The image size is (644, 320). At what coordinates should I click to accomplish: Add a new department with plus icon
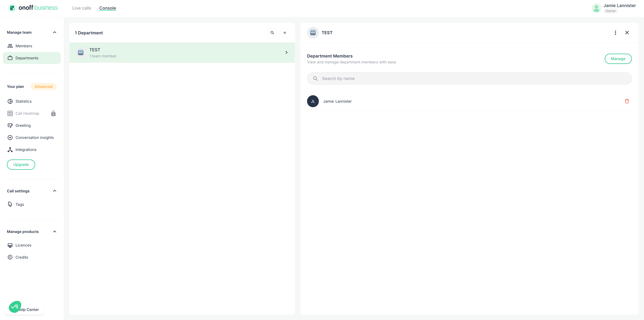tap(285, 33)
